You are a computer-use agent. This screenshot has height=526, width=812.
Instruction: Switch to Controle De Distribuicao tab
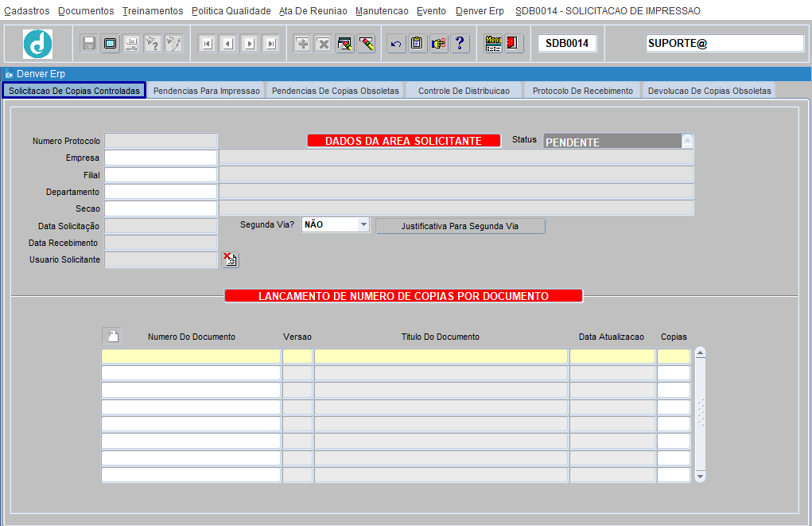[464, 91]
